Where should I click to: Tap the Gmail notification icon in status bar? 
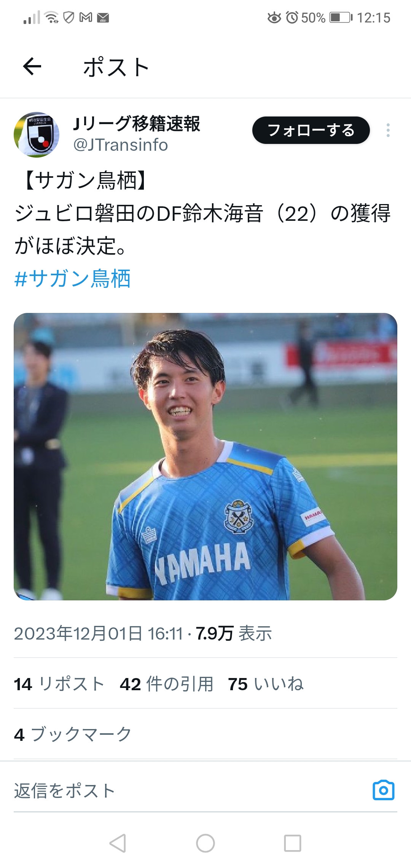(86, 18)
